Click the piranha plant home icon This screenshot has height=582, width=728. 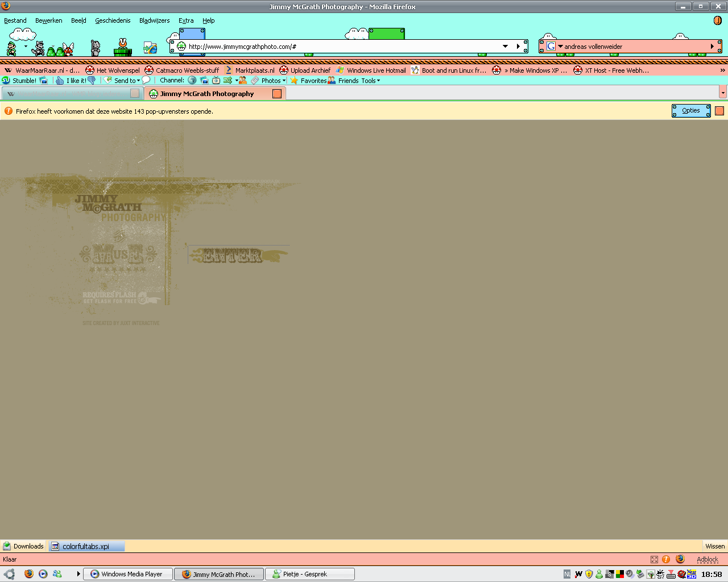click(122, 47)
